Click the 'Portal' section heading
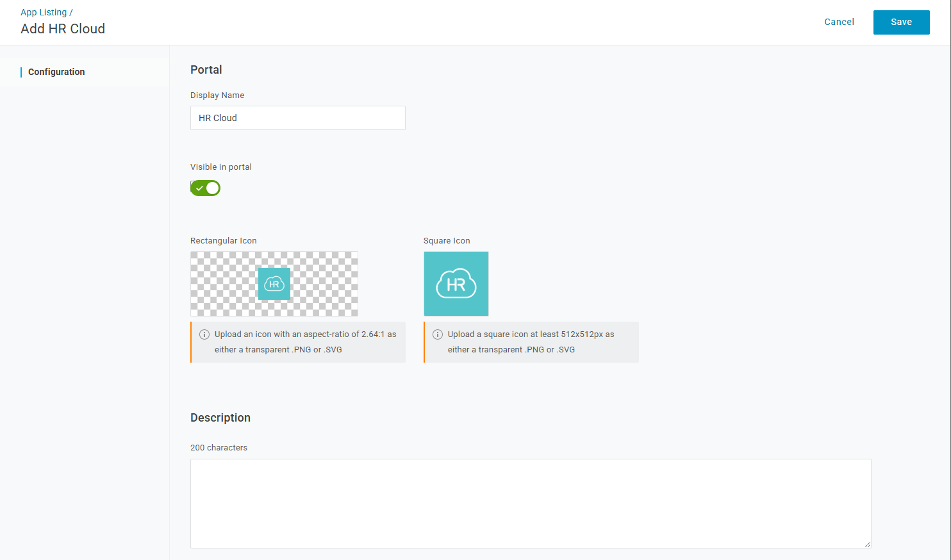The image size is (951, 560). (x=206, y=70)
